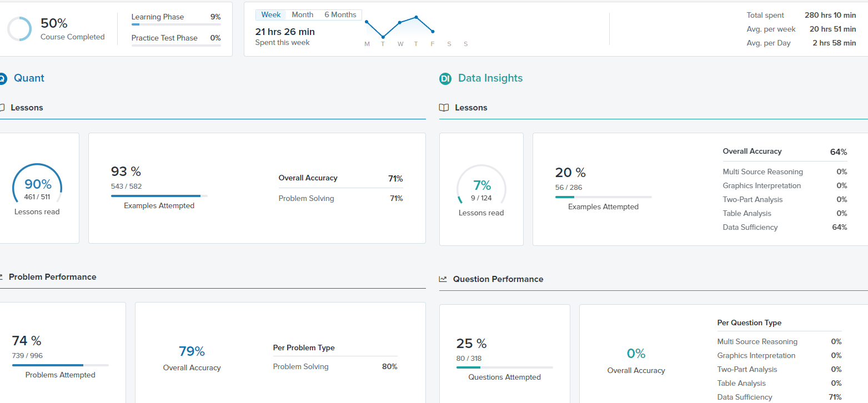Click the 50% course completed ring
The image size is (868, 403).
click(x=19, y=29)
